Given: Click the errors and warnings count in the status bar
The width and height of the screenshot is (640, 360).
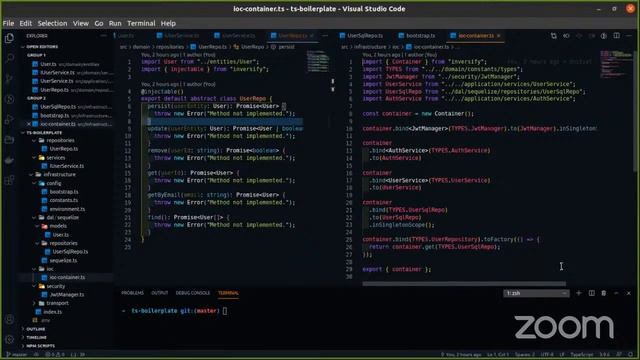Looking at the screenshot, I should tap(55, 355).
